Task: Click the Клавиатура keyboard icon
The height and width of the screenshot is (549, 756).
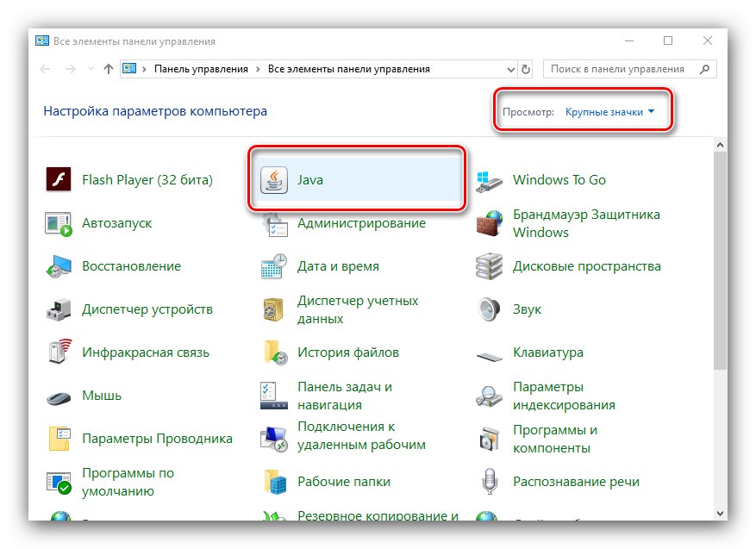Action: pyautogui.click(x=490, y=357)
